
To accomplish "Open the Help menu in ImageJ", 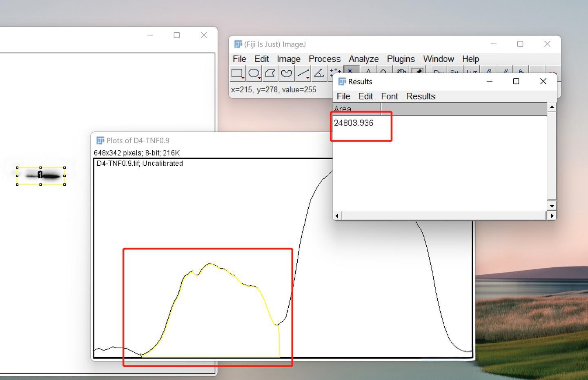I will tap(470, 59).
